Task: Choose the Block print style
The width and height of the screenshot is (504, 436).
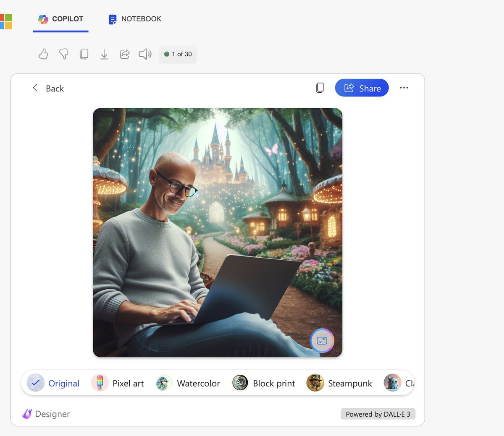Action: [264, 383]
